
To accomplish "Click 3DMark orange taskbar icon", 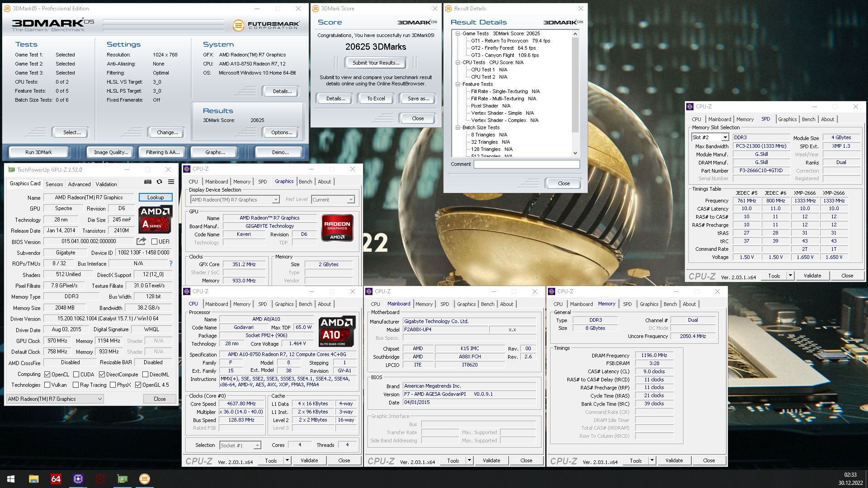I will pos(145,479).
